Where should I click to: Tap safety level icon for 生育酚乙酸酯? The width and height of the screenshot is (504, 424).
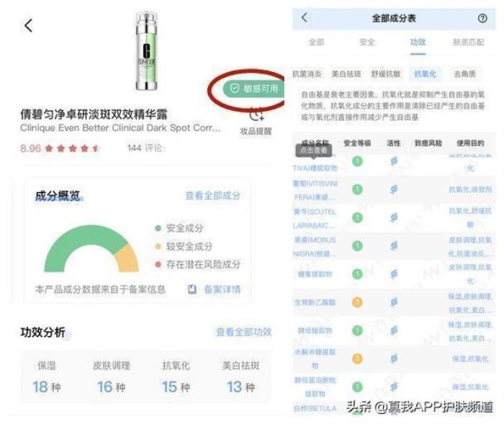(x=357, y=302)
